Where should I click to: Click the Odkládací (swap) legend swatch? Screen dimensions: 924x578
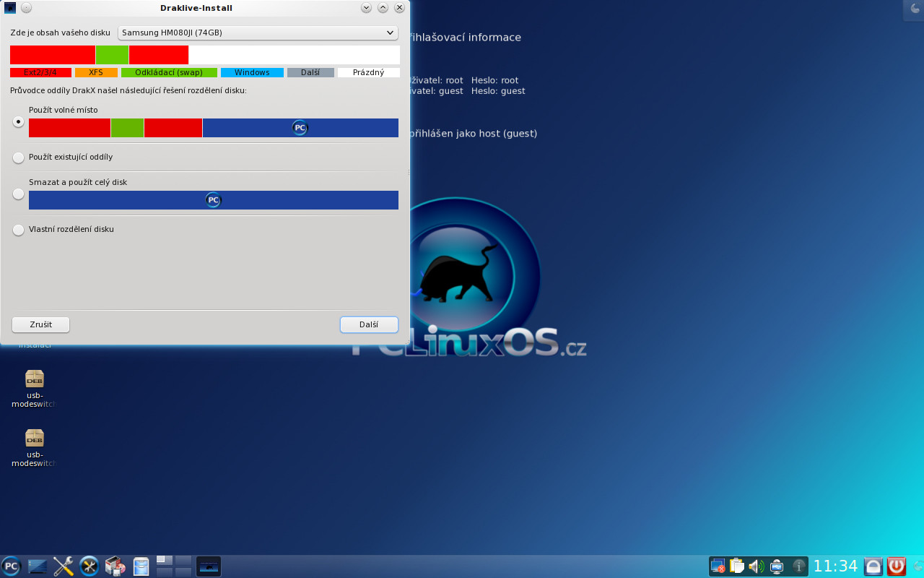[x=169, y=72]
